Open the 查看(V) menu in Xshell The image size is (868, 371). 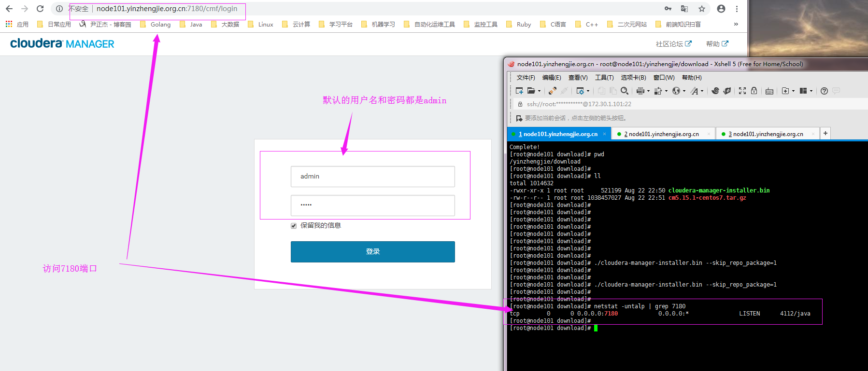point(578,78)
